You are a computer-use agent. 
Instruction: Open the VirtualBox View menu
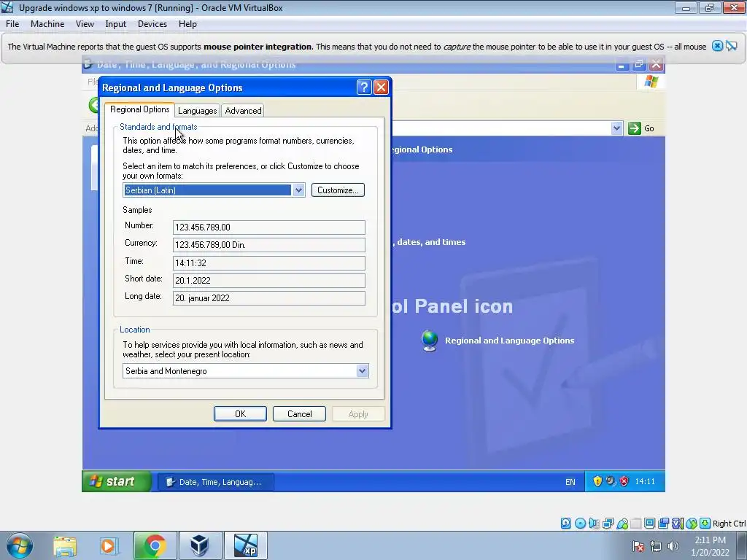[x=85, y=24]
